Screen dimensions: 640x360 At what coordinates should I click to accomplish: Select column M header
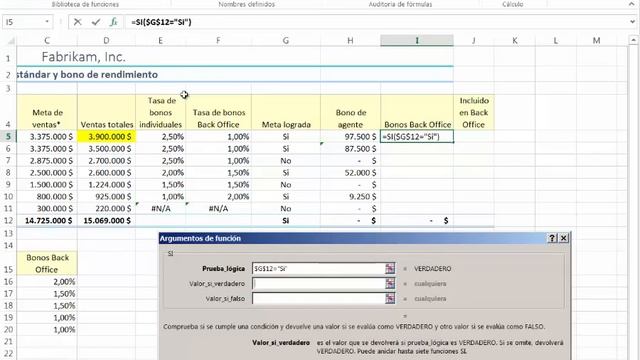(596, 40)
